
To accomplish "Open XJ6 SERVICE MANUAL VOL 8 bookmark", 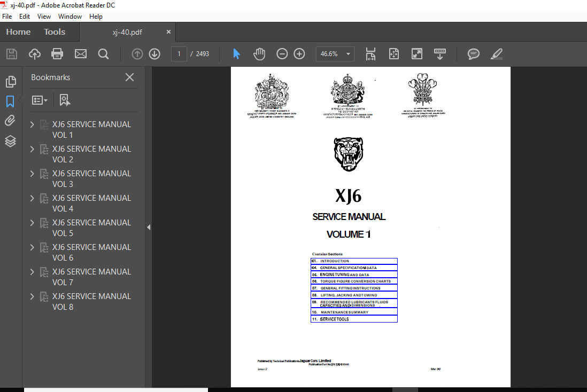I will [x=91, y=301].
